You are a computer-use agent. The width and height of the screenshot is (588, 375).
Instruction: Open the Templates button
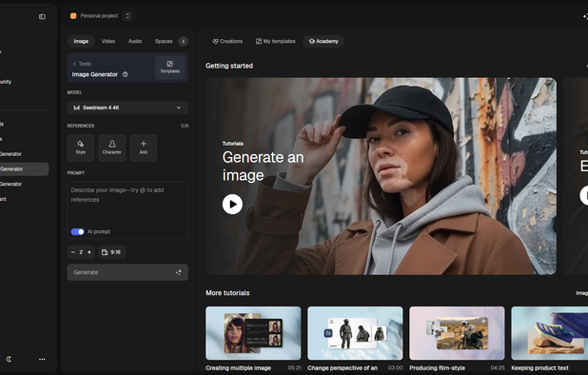pos(170,68)
